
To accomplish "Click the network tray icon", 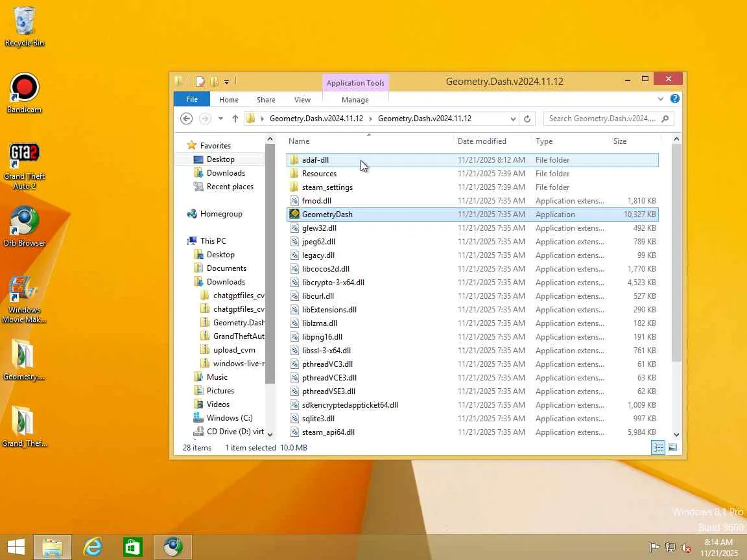I will point(670,548).
